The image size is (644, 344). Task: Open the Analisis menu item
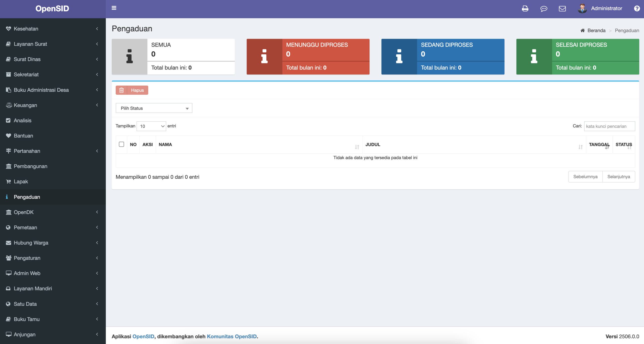click(23, 121)
